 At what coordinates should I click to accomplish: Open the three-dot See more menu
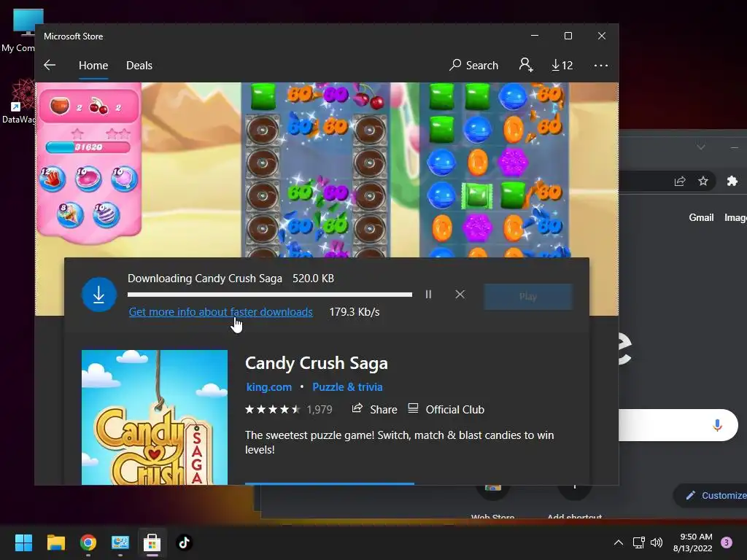601,66
